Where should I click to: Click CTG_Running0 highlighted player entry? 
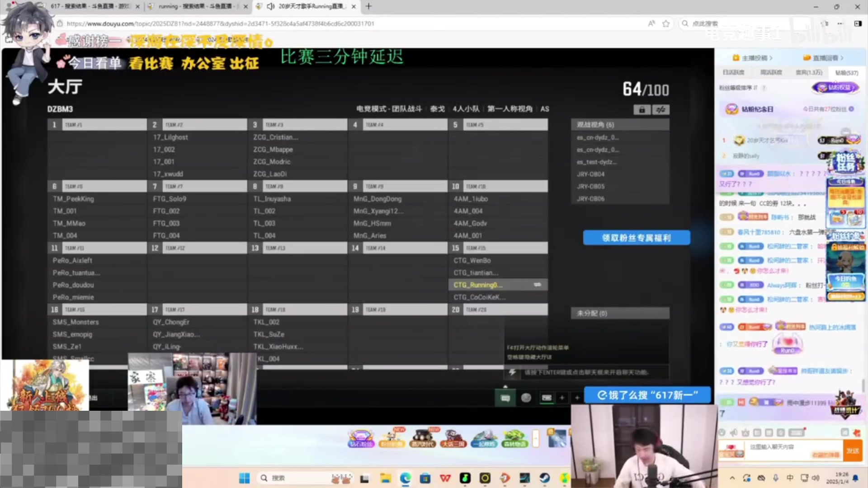point(476,285)
